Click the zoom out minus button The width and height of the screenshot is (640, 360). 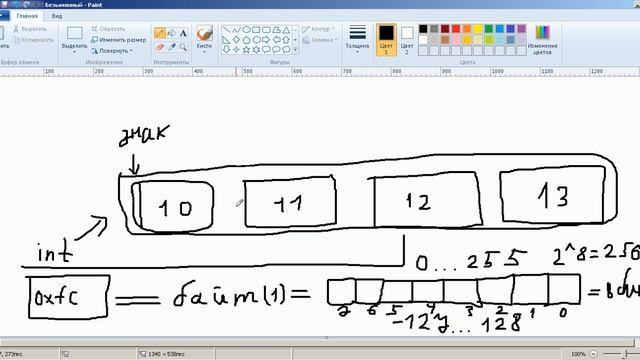(x=593, y=354)
